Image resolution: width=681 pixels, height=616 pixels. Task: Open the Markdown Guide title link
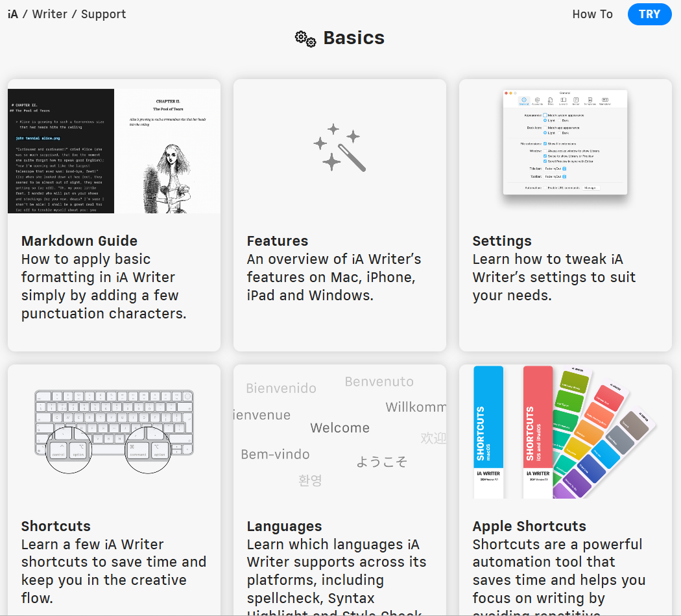(79, 241)
